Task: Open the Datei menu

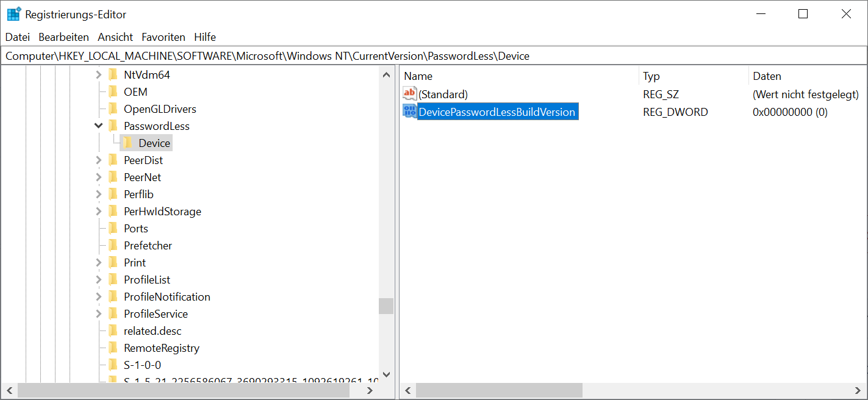Action: [18, 37]
